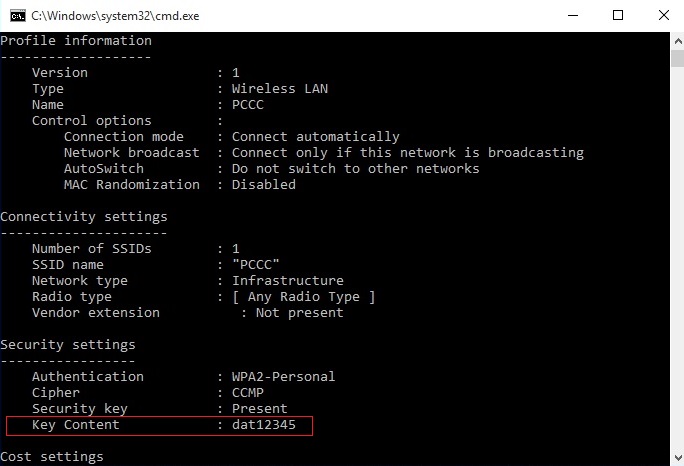
Task: Click the 'MAC Randomization' label
Action: point(132,185)
